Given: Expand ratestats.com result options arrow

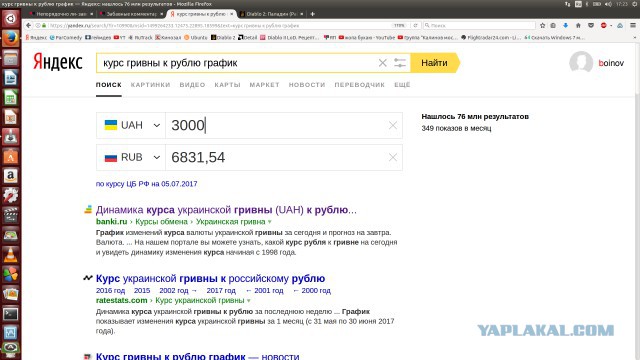Looking at the screenshot, I should (249, 300).
